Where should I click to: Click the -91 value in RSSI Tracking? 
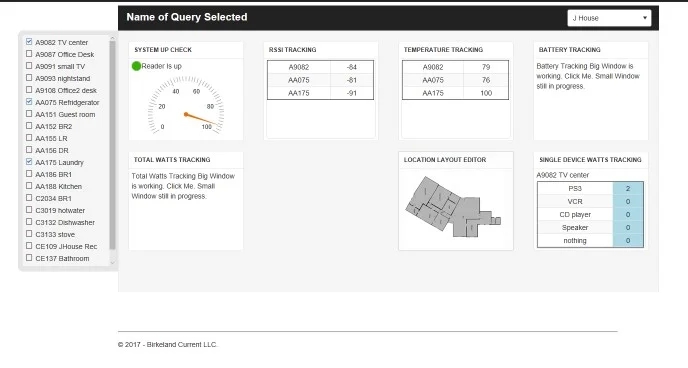pos(351,93)
